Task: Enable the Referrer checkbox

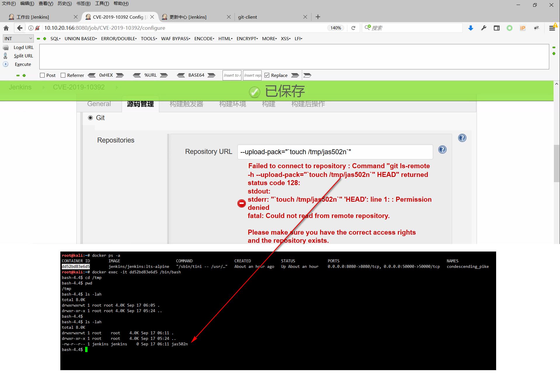Action: pyautogui.click(x=63, y=75)
